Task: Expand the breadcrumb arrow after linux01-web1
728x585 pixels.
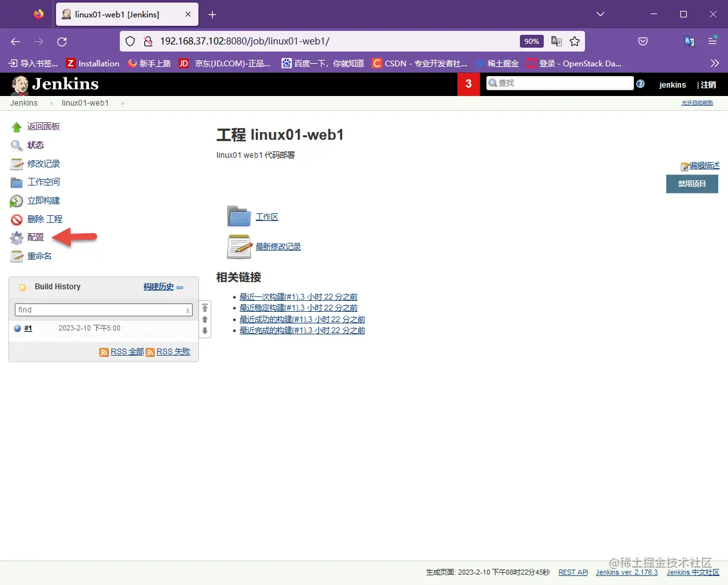Action: coord(122,103)
